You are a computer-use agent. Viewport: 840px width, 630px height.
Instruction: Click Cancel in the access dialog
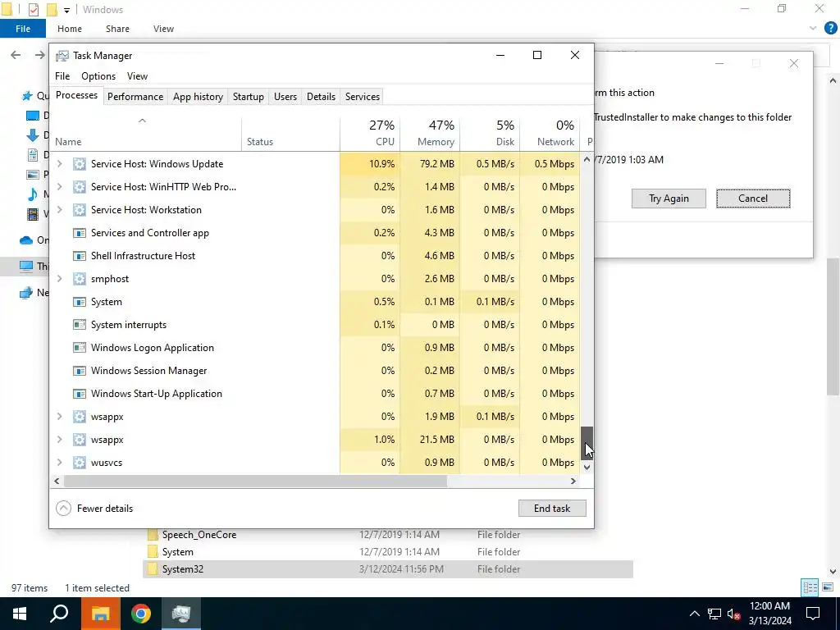click(753, 199)
